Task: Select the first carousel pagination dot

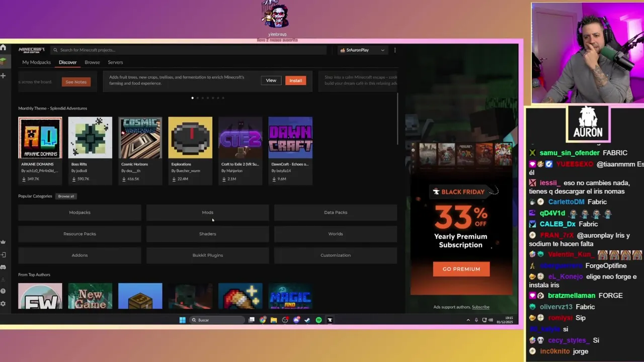Action: pos(192,98)
